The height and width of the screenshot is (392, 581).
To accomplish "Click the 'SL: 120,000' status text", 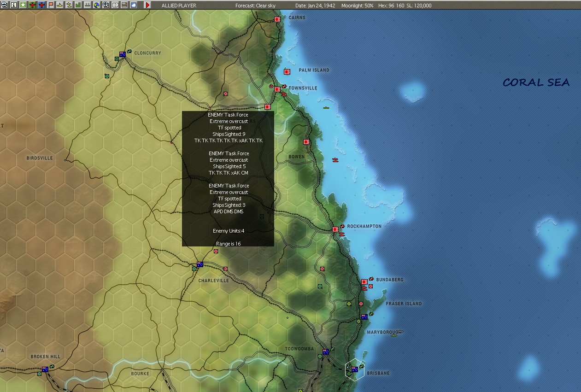I will point(419,6).
